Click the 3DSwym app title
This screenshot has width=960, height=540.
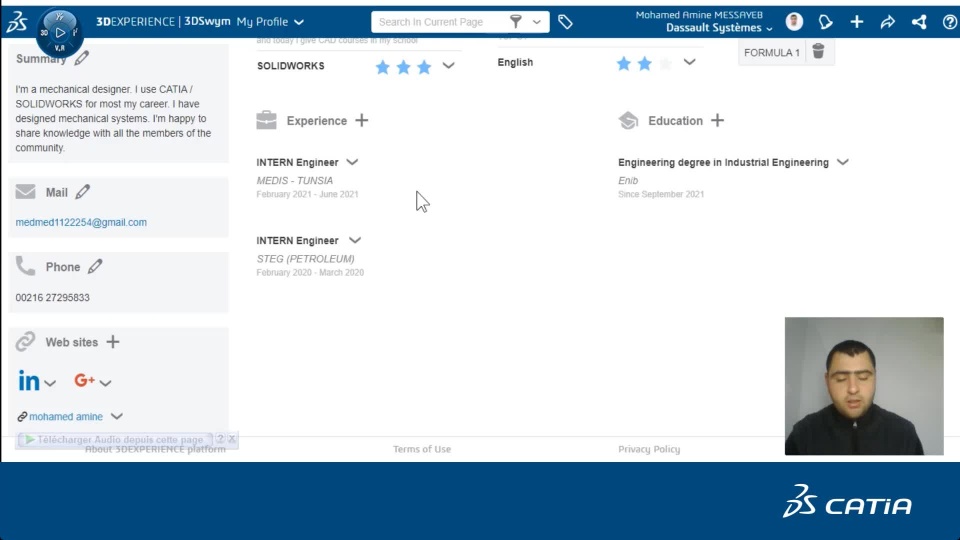click(207, 21)
